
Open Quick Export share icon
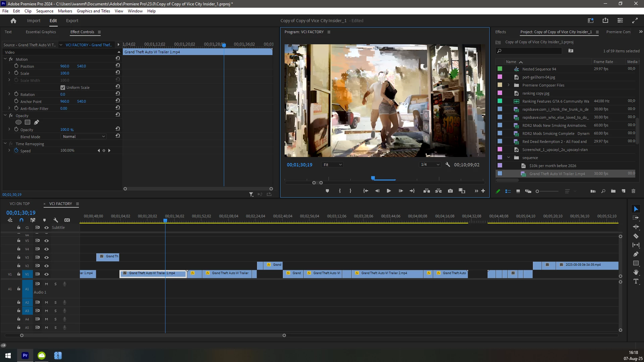coord(605,21)
